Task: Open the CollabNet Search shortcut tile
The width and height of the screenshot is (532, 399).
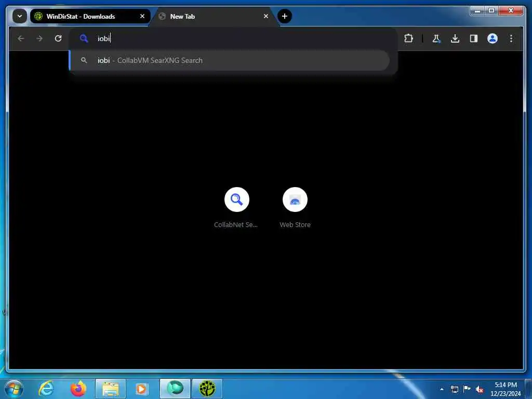Action: point(236,207)
